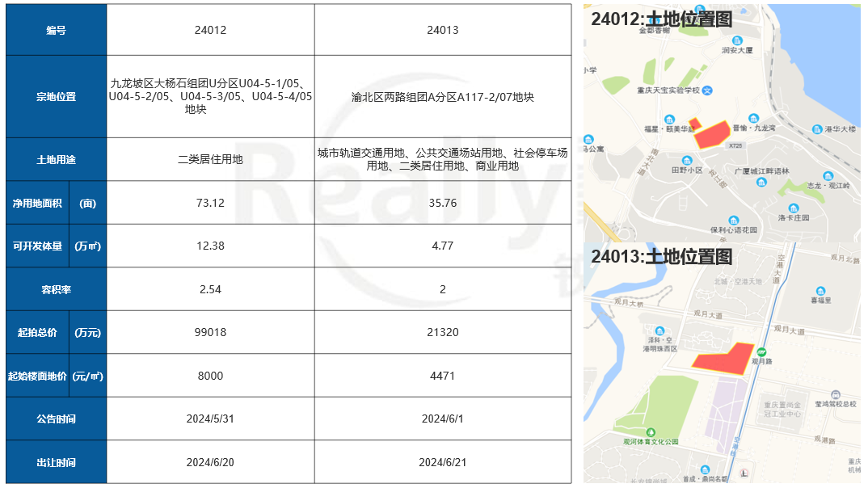This screenshot has height=488, width=868.
Task: Select the 起始楼面地价 row header
Action: 38,376
